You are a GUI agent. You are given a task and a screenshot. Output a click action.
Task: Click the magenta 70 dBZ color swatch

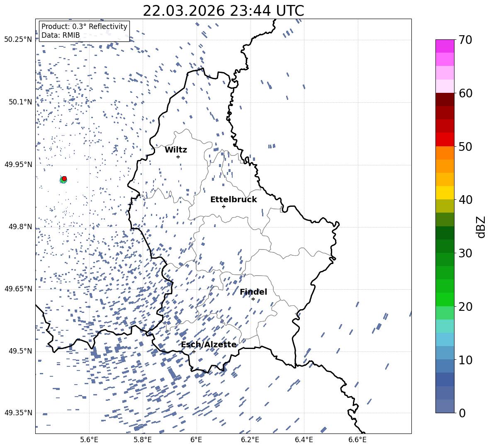(x=445, y=46)
